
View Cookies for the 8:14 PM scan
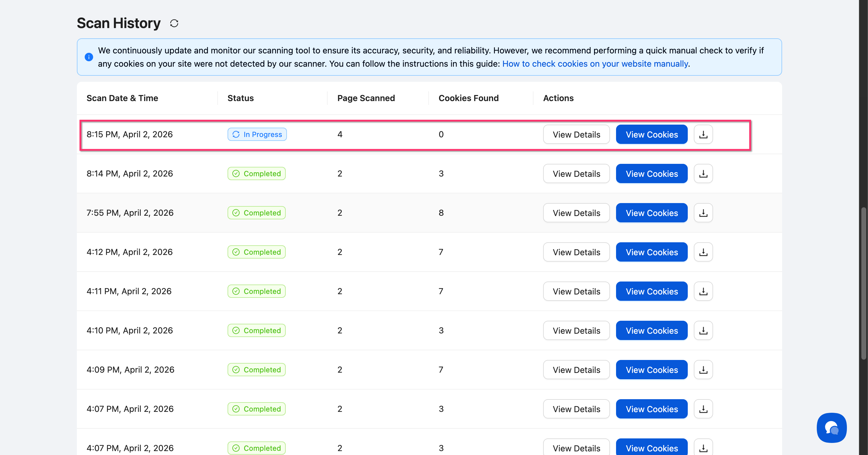[x=651, y=173]
